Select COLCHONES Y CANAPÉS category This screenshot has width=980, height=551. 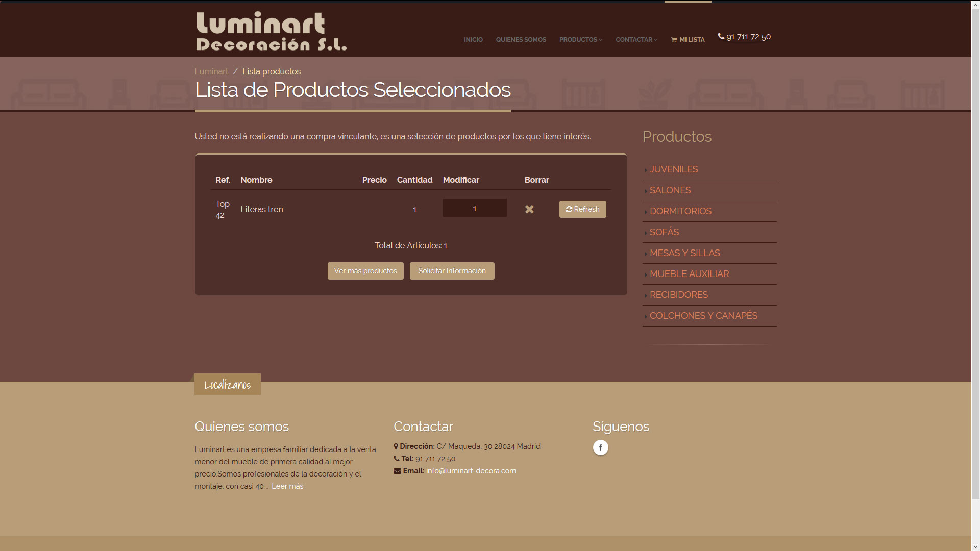703,316
